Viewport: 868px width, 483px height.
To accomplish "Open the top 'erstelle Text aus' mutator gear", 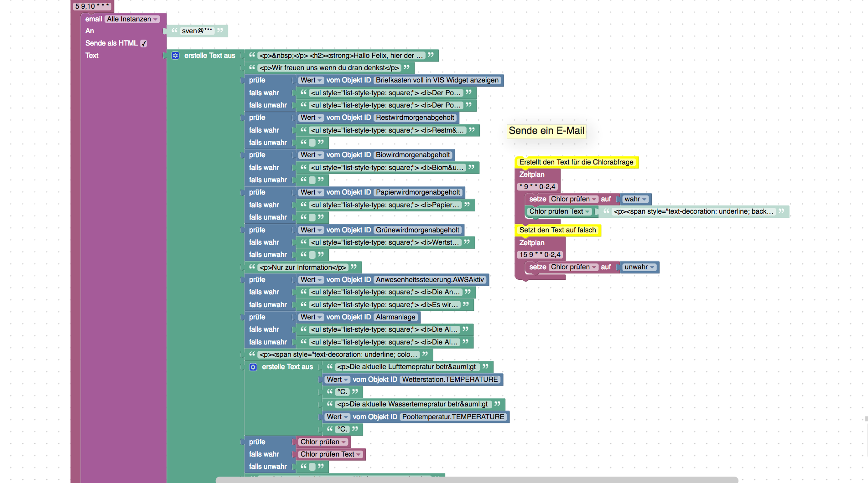I will [x=176, y=56].
